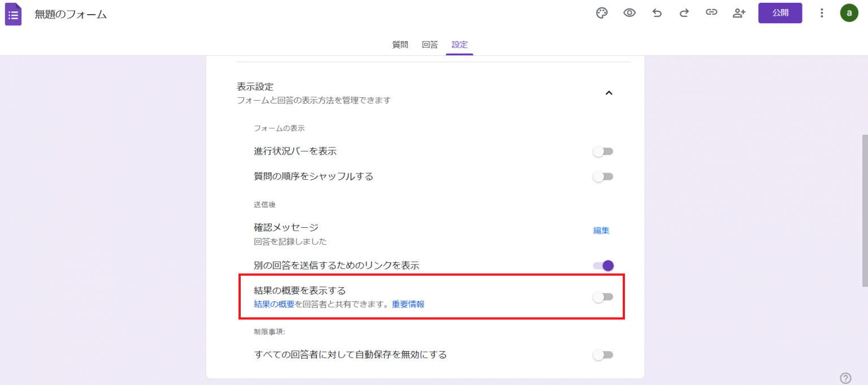This screenshot has width=868, height=385.
Task: Open the 回答 tab
Action: point(430,45)
